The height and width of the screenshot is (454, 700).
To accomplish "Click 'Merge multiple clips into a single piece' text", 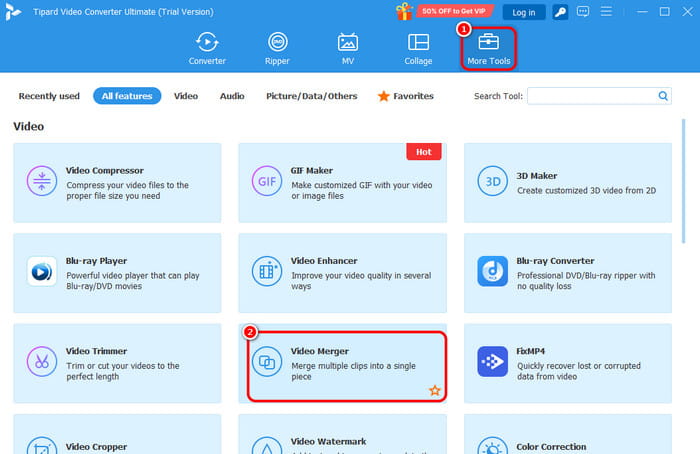I will click(354, 371).
